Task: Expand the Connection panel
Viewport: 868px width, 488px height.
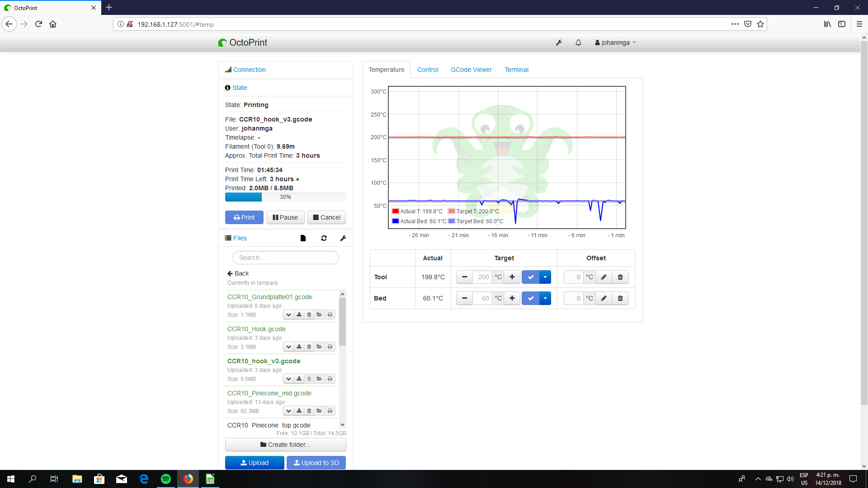Action: tap(249, 70)
